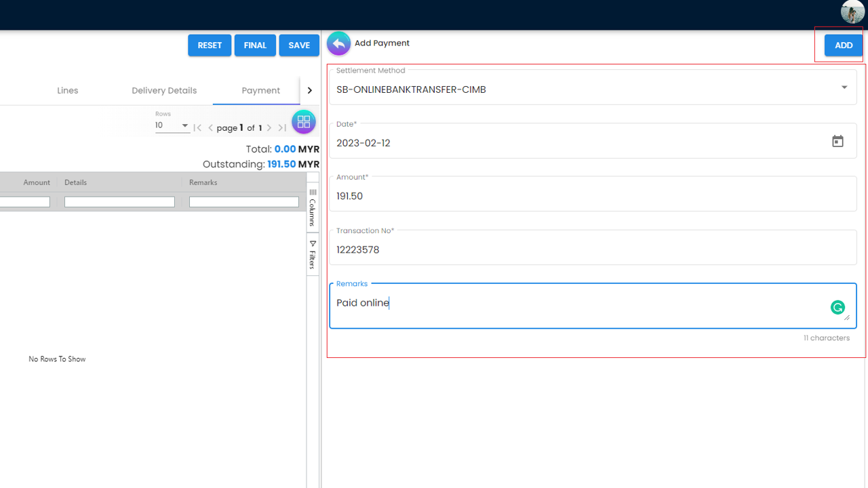Click the back arrow beside Add Payment

coord(338,43)
